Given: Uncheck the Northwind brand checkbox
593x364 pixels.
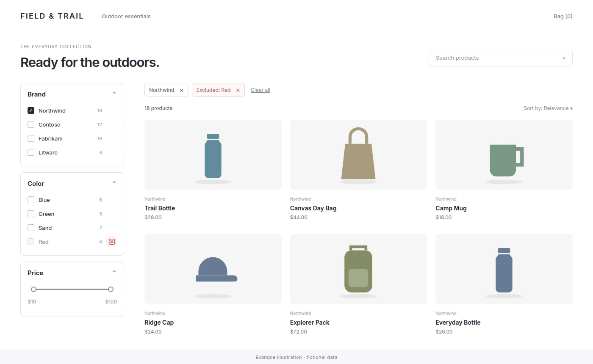Looking at the screenshot, I should [31, 110].
